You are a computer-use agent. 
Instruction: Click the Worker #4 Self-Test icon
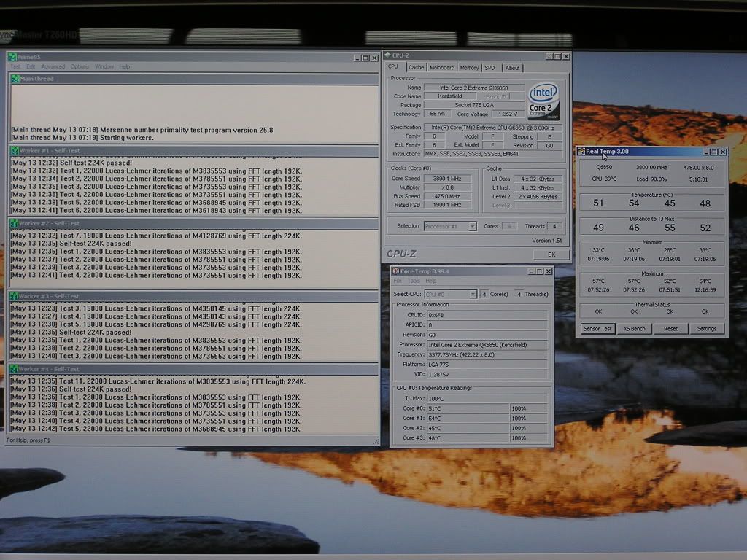tap(14, 369)
